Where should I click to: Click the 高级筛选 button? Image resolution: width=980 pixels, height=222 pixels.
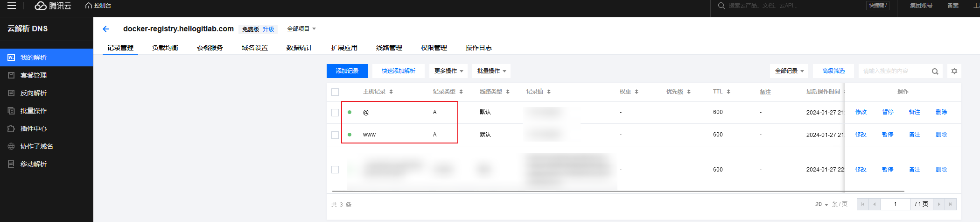coord(833,71)
